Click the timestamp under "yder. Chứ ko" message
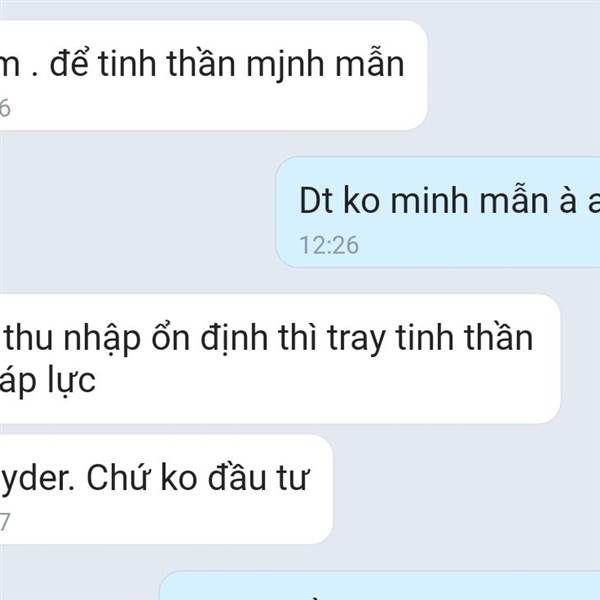Viewport: 600px width, 600px height. [x=4, y=522]
